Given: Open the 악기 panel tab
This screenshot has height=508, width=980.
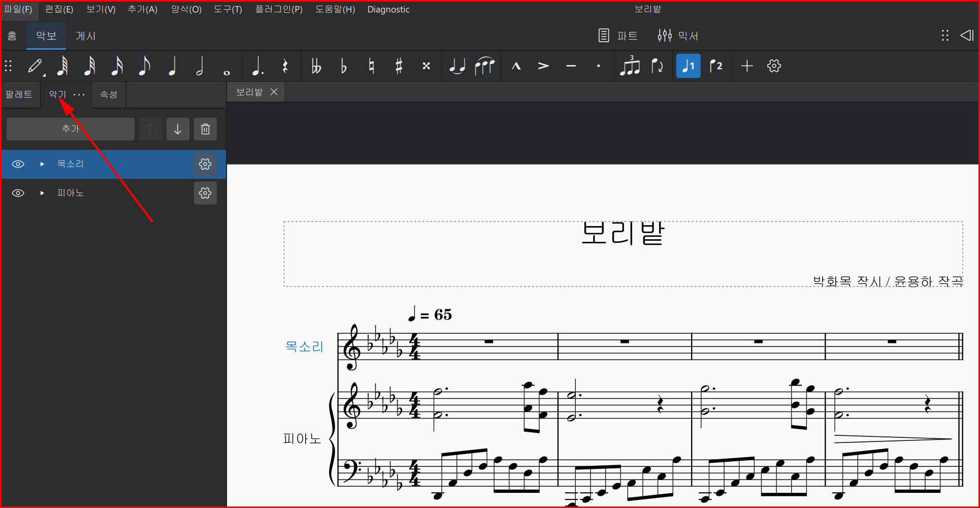Looking at the screenshot, I should click(57, 94).
